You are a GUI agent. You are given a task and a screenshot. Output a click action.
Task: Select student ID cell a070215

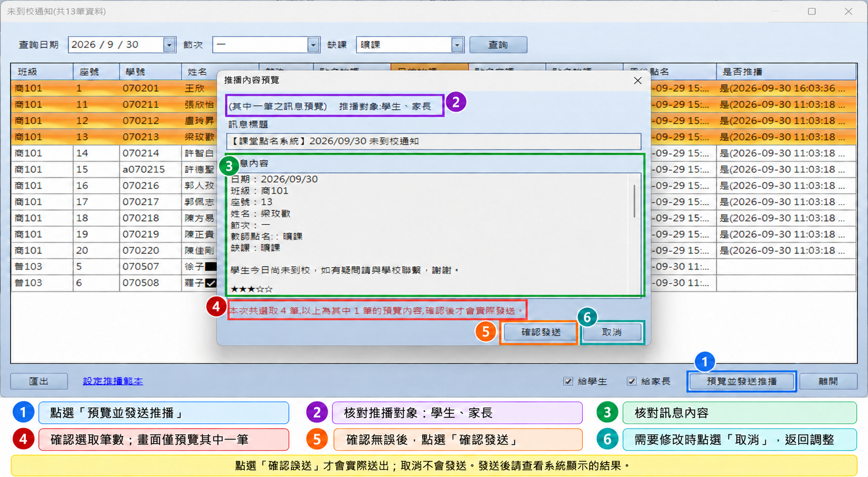150,169
